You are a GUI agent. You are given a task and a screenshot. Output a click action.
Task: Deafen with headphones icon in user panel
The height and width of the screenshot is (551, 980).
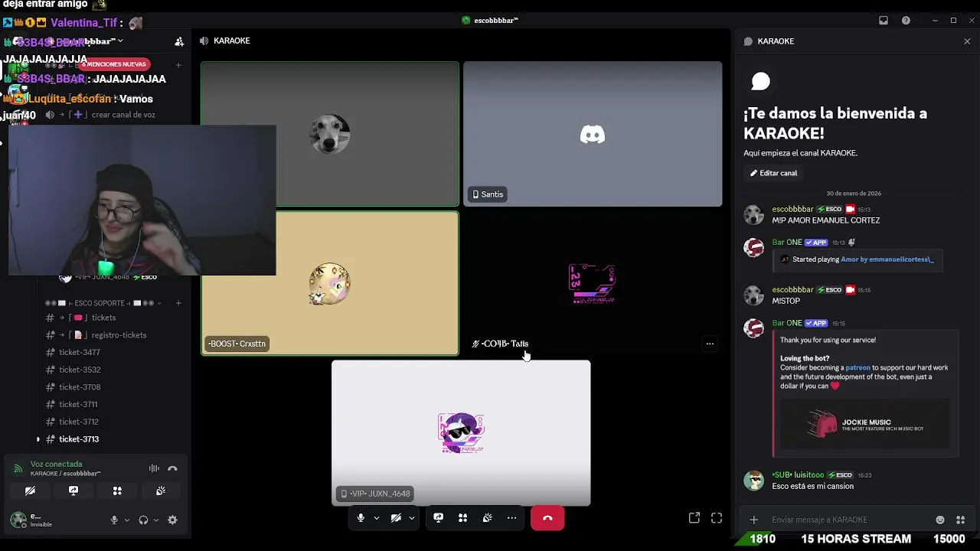click(x=143, y=520)
